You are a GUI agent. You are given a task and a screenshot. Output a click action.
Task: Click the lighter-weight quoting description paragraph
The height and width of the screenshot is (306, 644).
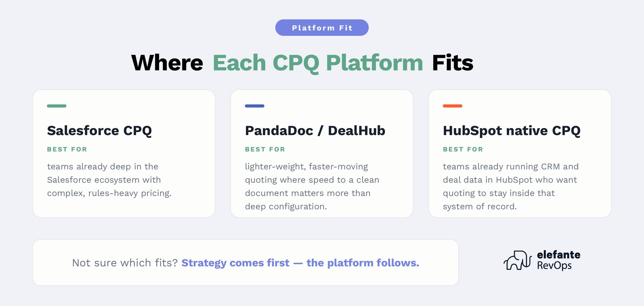(312, 187)
